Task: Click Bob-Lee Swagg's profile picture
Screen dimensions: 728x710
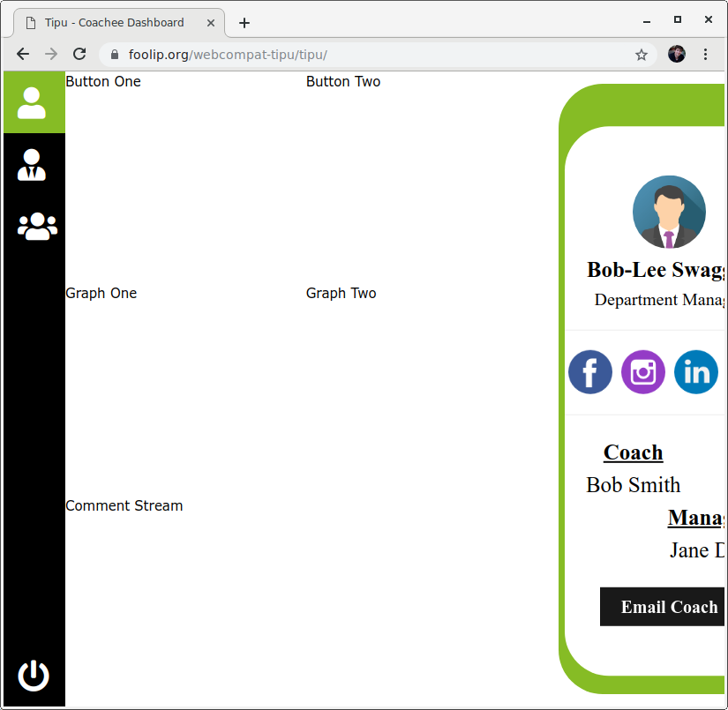Action: [x=669, y=212]
